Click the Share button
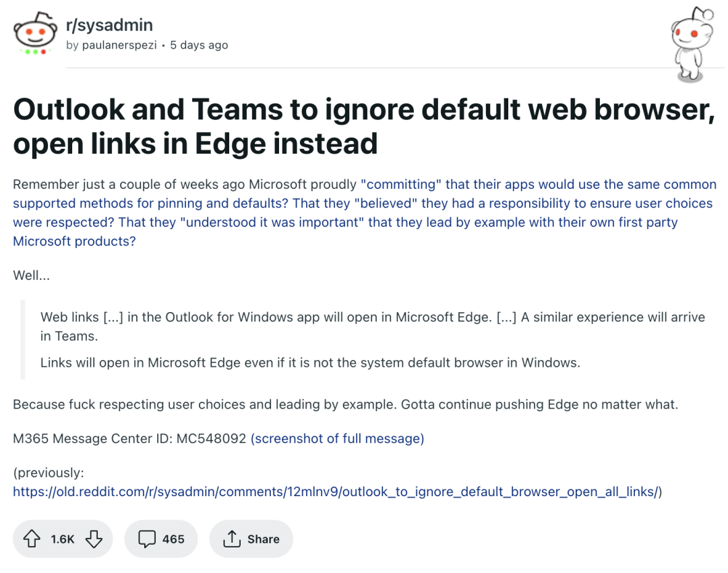Viewport: 728px width, 573px height. 251,539
